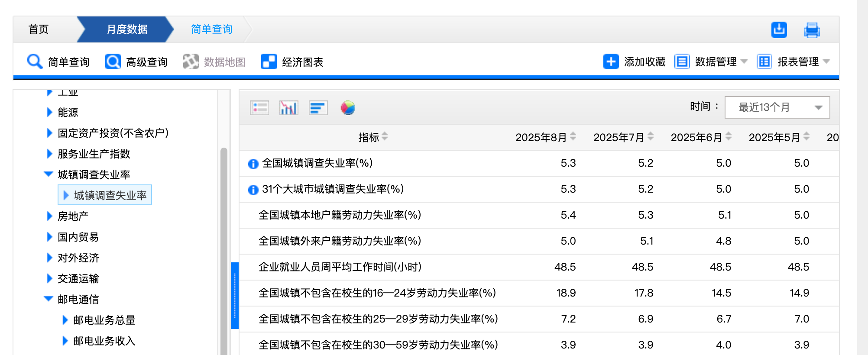The image size is (868, 355).
Task: Open 高级查询 advanced search icon
Action: [113, 61]
